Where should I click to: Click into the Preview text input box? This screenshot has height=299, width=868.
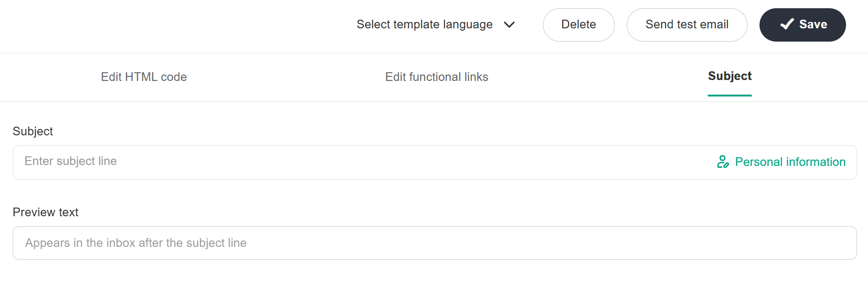(x=434, y=243)
